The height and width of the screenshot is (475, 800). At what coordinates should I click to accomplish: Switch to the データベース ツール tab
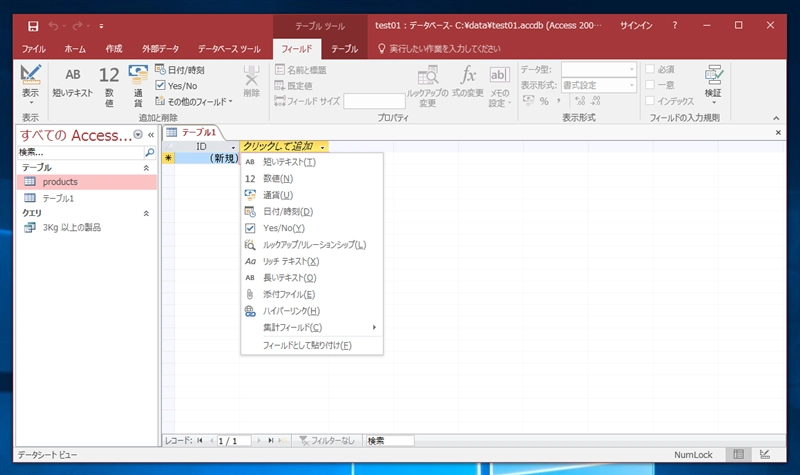(229, 49)
